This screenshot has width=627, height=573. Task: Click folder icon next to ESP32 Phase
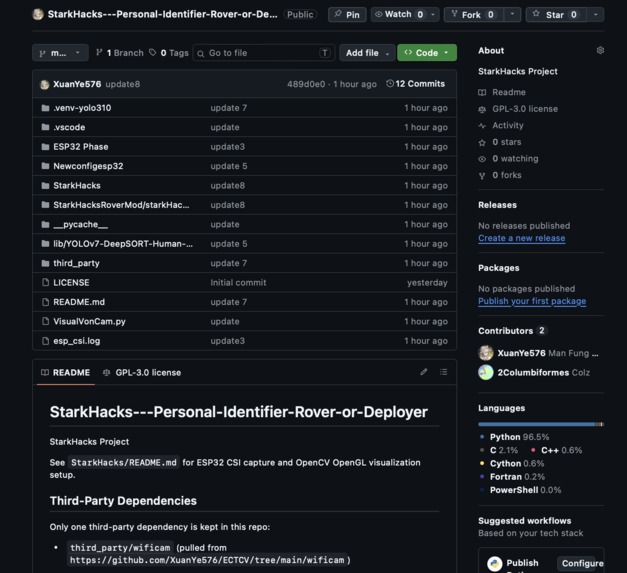click(x=45, y=147)
